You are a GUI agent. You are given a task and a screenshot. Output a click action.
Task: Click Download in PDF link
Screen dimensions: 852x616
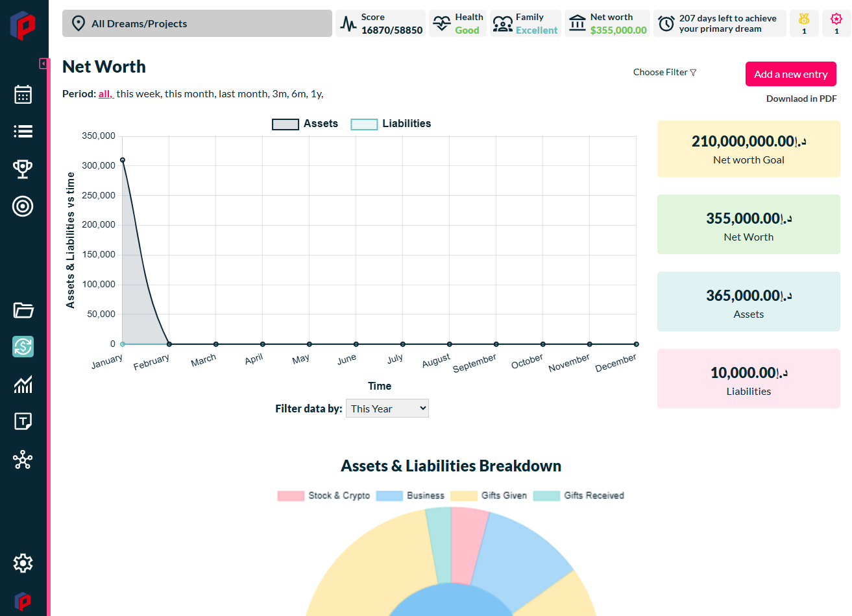pyautogui.click(x=801, y=99)
